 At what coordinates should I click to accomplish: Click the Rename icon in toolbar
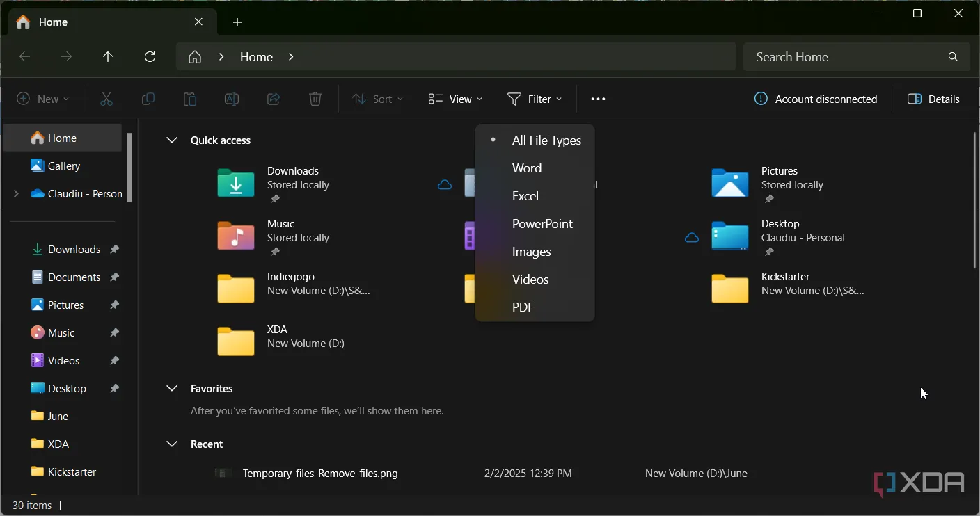[x=232, y=99]
